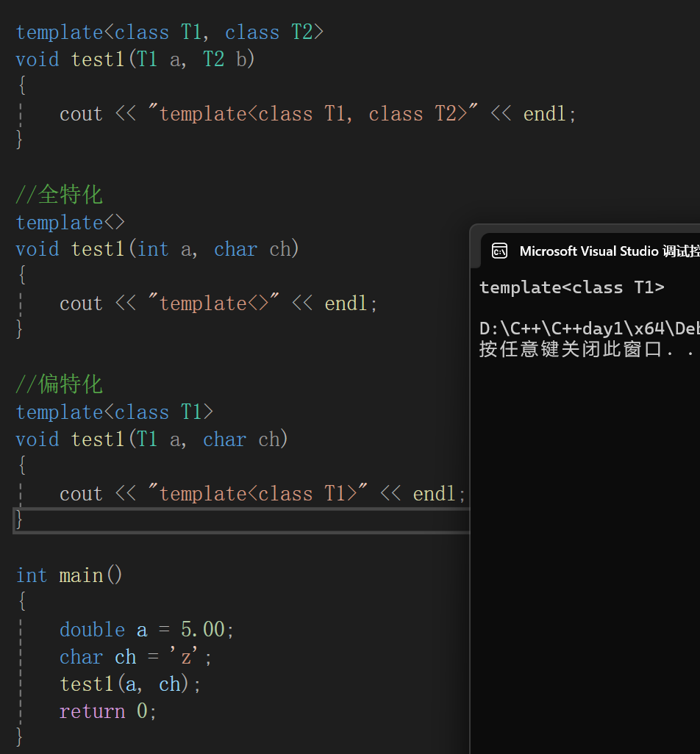
Task: Click the code line "template<class T1, class T2>"
Action: [169, 32]
